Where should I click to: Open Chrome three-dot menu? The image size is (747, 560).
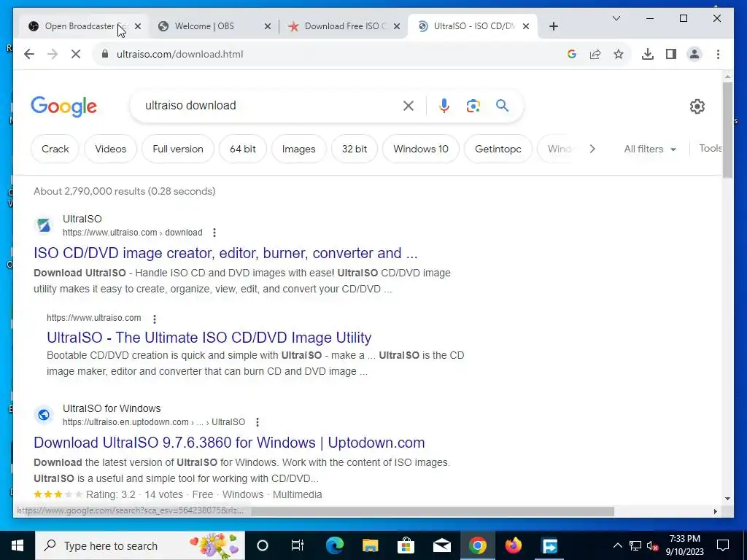tap(718, 54)
